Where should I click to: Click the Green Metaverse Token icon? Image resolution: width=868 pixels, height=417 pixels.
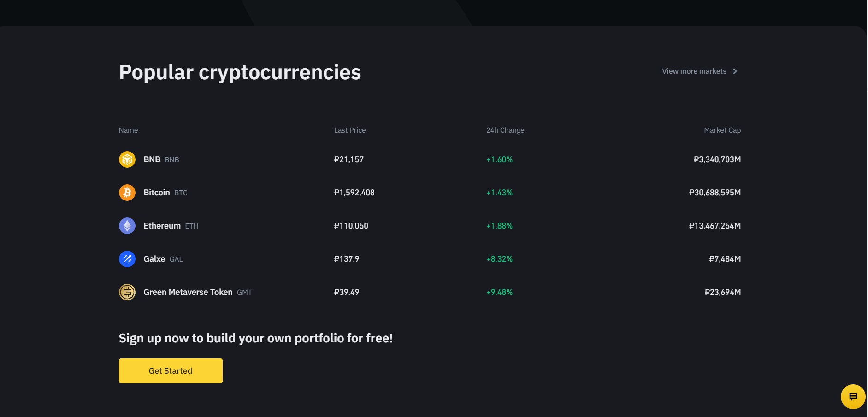[127, 292]
